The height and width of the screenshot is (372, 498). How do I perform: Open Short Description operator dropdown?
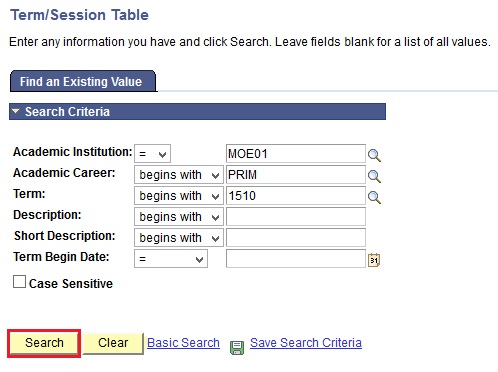(179, 238)
